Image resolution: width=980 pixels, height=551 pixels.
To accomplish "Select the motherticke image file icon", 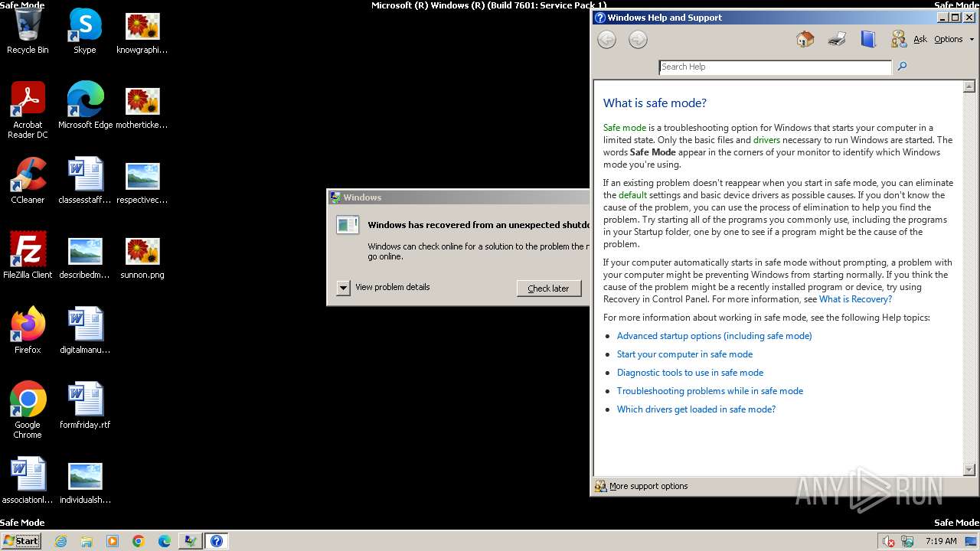I will (x=142, y=106).
